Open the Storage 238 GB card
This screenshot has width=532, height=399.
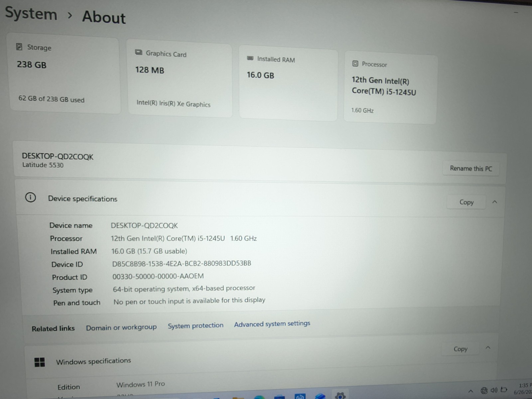pyautogui.click(x=65, y=74)
